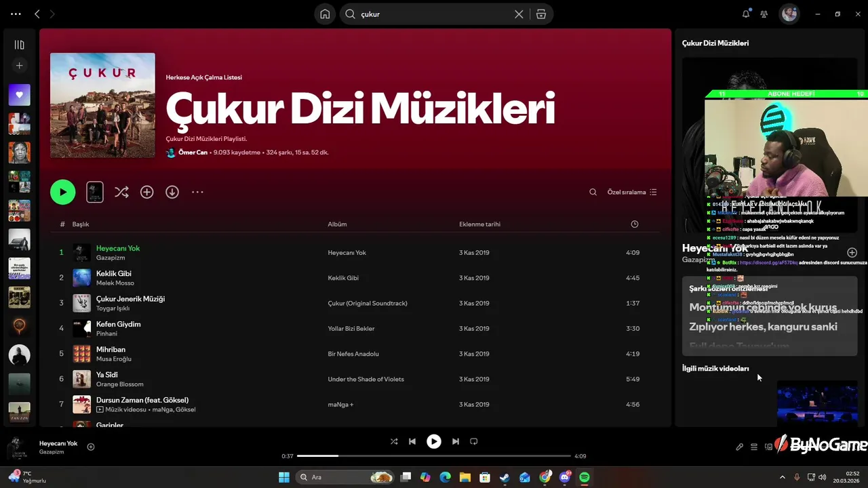Screen dimensions: 868x488
Task: Add Heyecanı Yok from the now-playing panel plus icon
Action: [x=852, y=253]
